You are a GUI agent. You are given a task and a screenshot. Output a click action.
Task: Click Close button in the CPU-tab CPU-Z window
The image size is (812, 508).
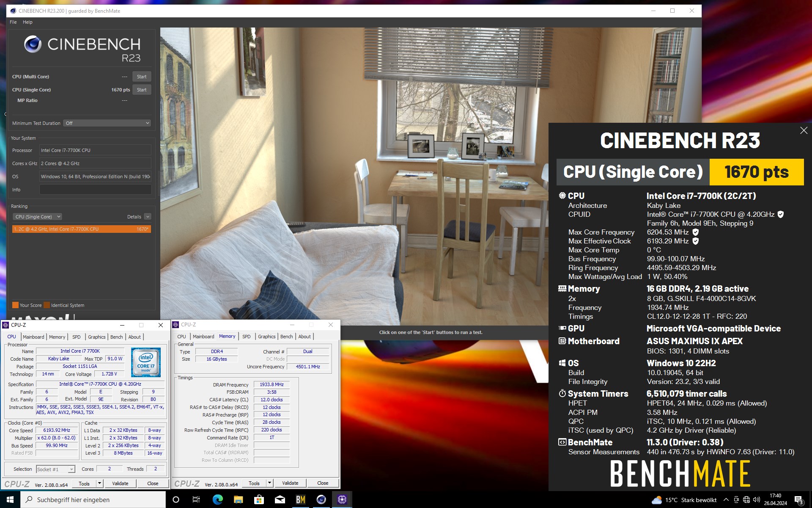(x=153, y=483)
